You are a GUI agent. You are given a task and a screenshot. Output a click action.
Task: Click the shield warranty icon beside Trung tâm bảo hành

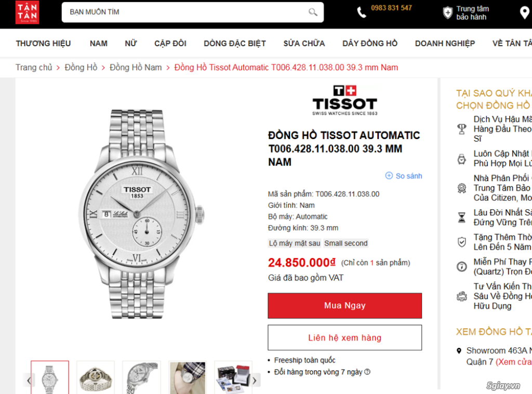447,12
